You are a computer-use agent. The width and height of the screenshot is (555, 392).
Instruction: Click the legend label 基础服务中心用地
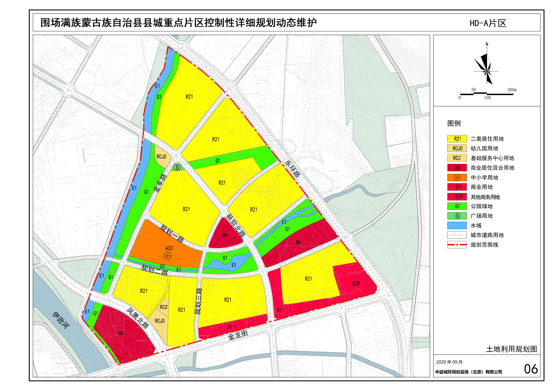(x=492, y=158)
